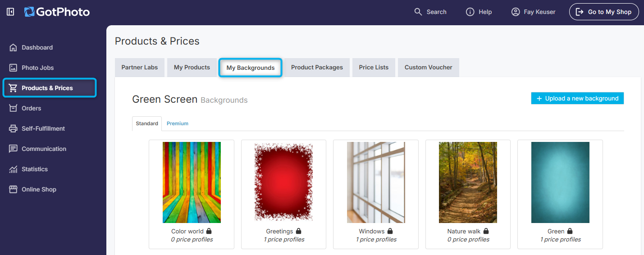The image size is (644, 255).
Task: Click the Greetings title text
Action: click(x=279, y=232)
